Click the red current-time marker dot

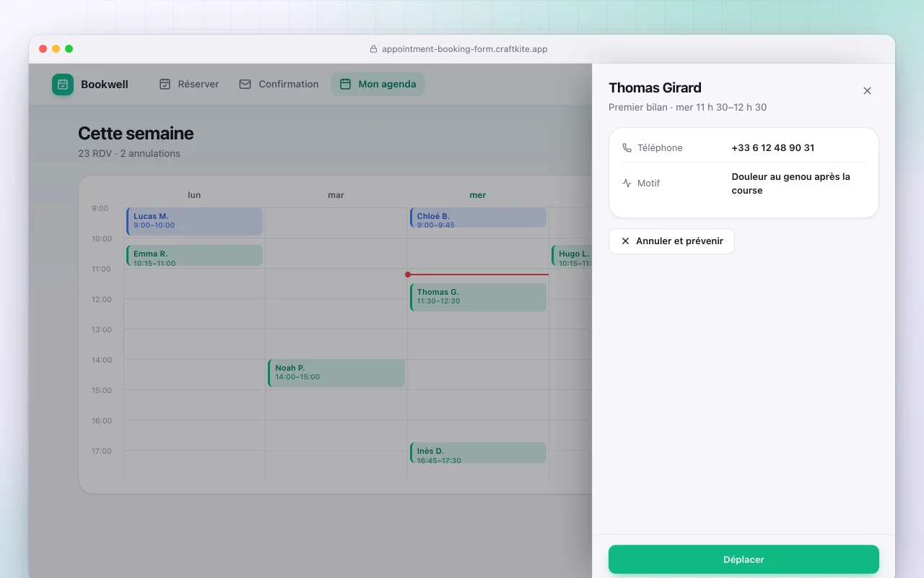tap(408, 275)
